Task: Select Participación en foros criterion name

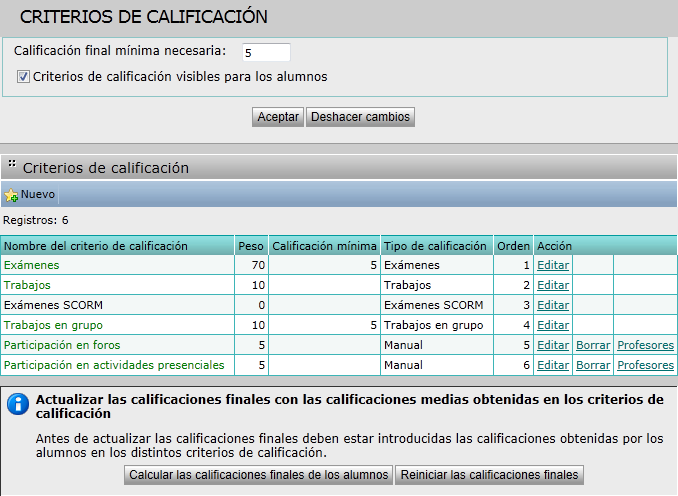Action: point(62,345)
